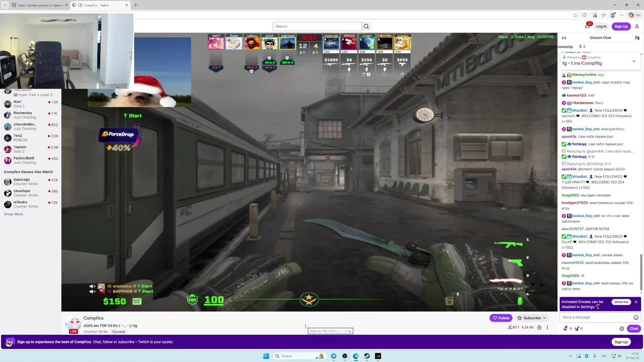Collapse the stream chat panel arrow
Image resolution: width=644 pixels, height=362 pixels.
click(x=564, y=38)
